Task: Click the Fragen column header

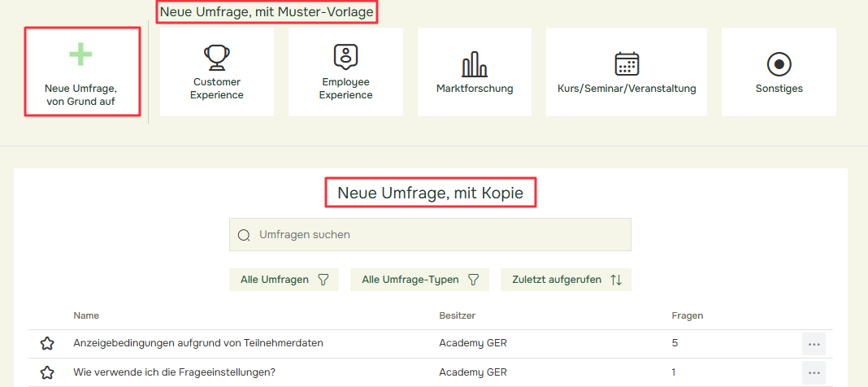Action: pos(688,315)
